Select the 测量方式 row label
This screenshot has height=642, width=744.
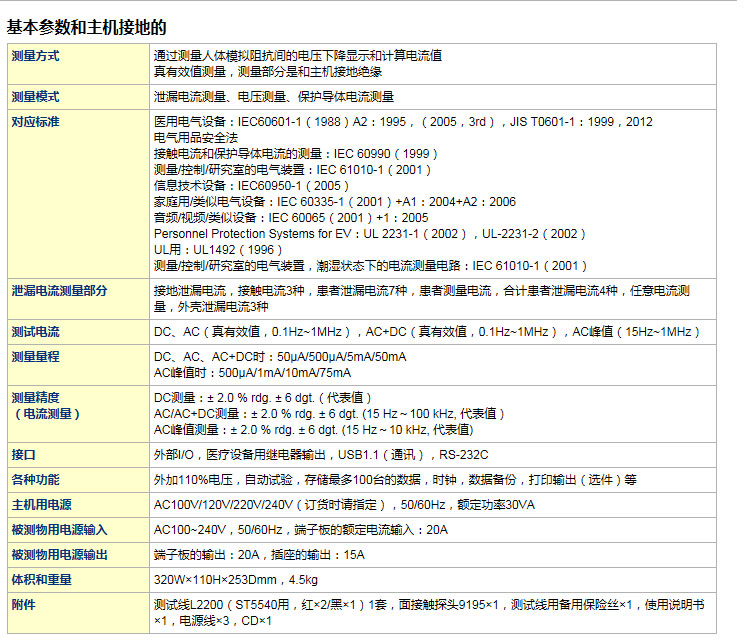(x=35, y=56)
